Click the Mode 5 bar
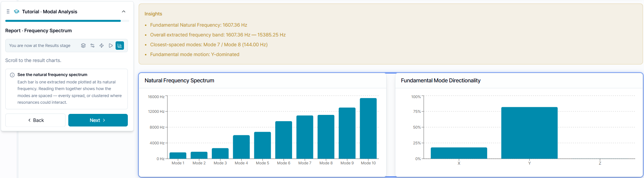Screen dimensions: 644x178 point(263,145)
